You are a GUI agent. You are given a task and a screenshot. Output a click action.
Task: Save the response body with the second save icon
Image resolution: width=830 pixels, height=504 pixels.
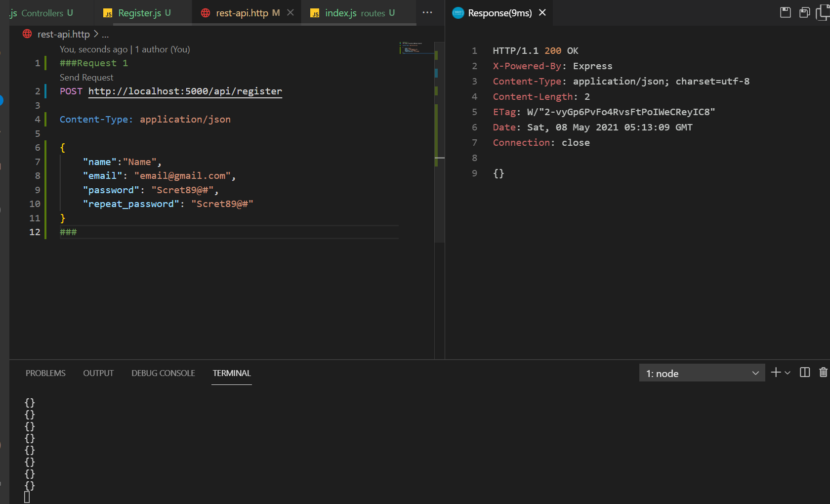point(805,13)
